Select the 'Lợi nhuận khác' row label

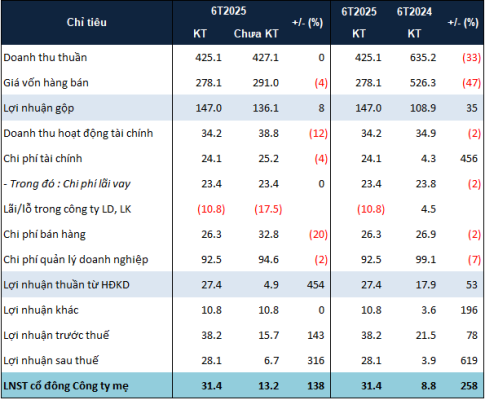tap(41, 310)
